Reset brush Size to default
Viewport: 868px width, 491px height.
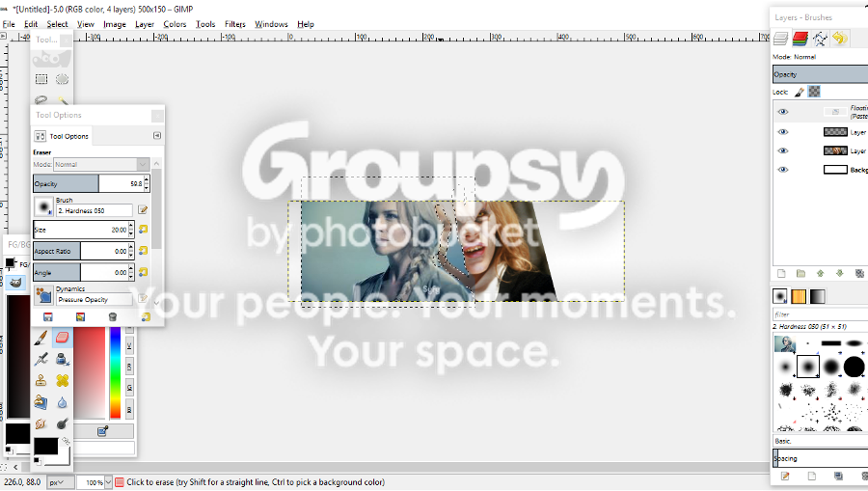pos(144,230)
